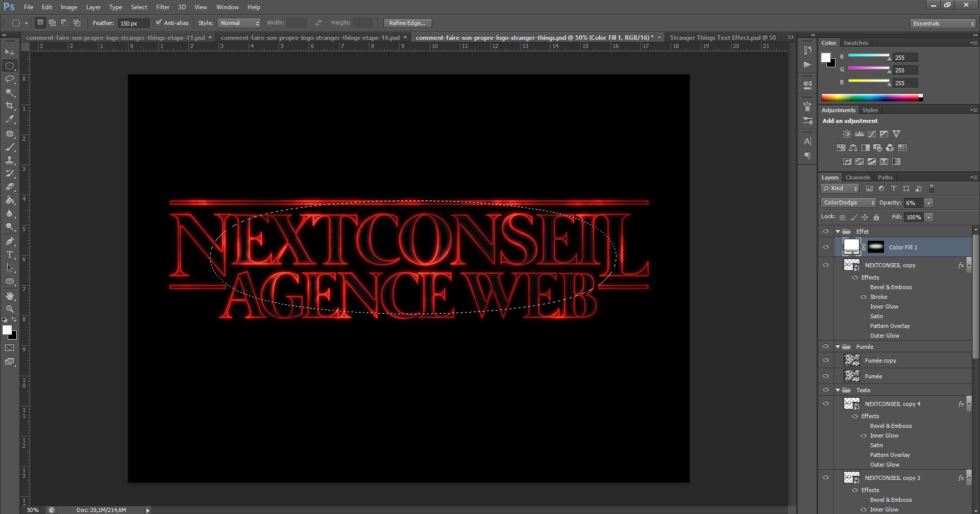Select the Lasso tool
Viewport: 980px width, 514px height.
[x=10, y=79]
